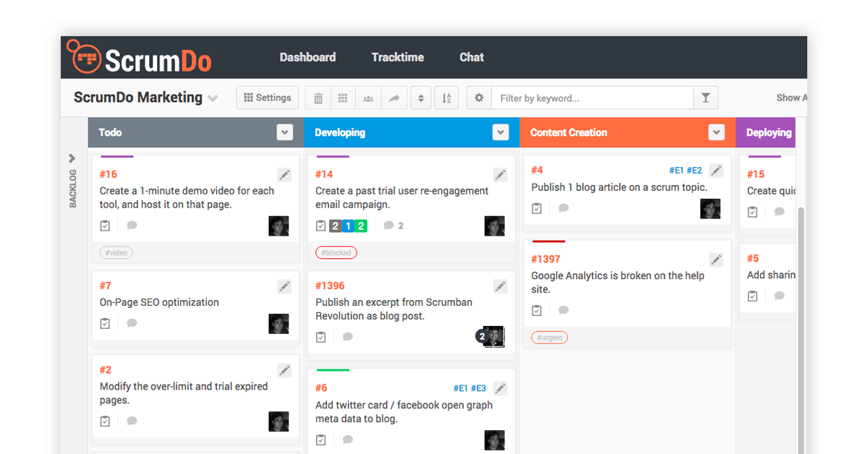The width and height of the screenshot is (868, 454).
Task: Open comments on card #16
Action: click(x=132, y=226)
